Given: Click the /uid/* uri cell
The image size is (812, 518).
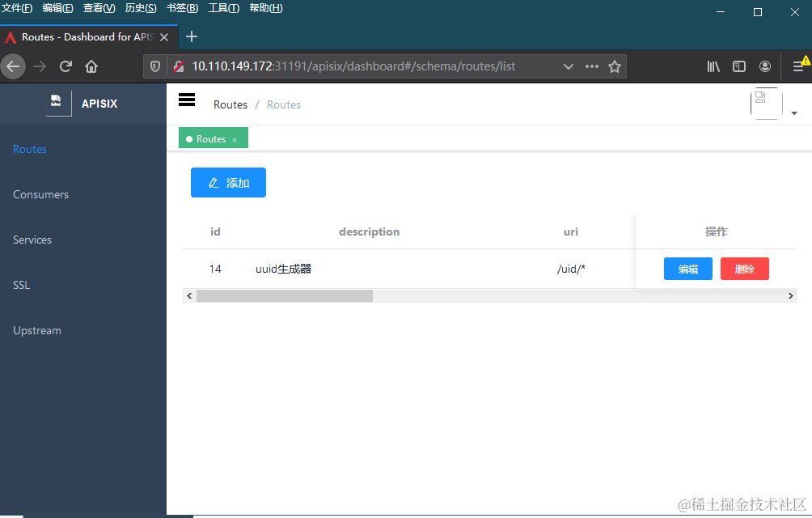Looking at the screenshot, I should [571, 269].
